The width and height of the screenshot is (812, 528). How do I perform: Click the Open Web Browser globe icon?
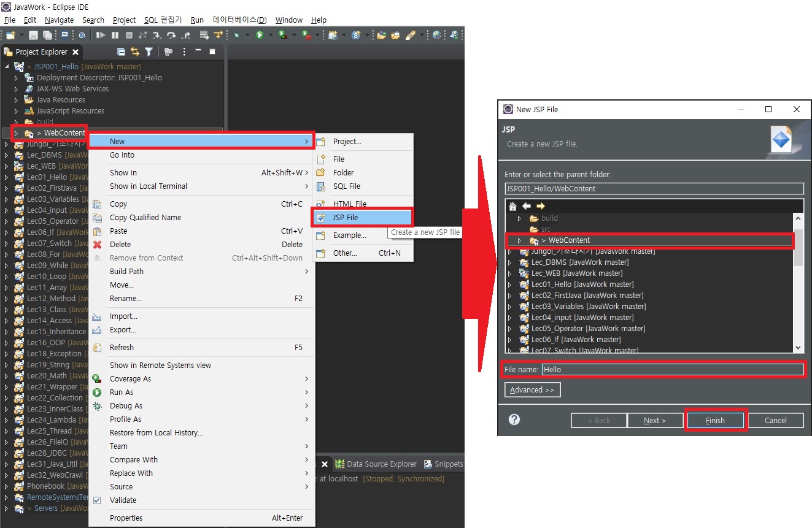tap(436, 35)
